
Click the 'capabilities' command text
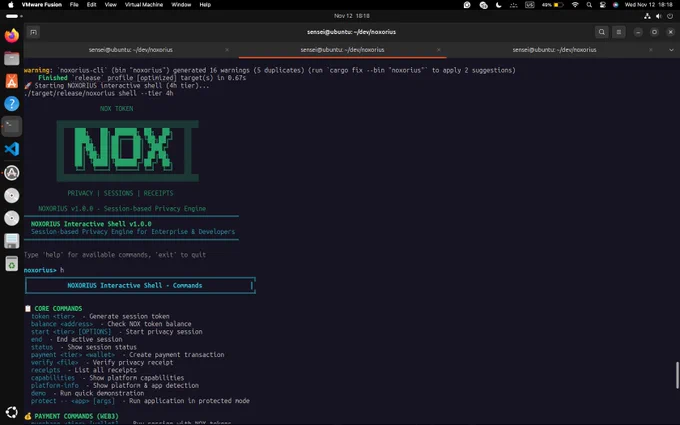52,378
